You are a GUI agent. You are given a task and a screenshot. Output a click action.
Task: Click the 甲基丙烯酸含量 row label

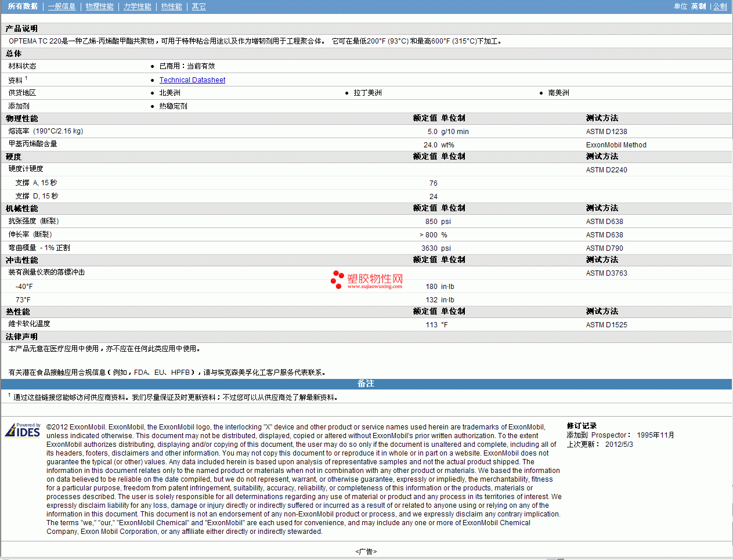33,144
